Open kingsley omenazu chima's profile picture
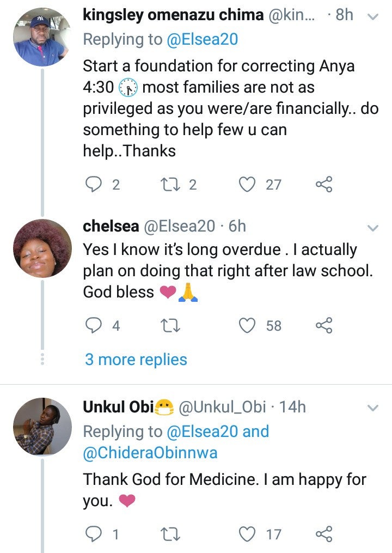 pos(42,37)
